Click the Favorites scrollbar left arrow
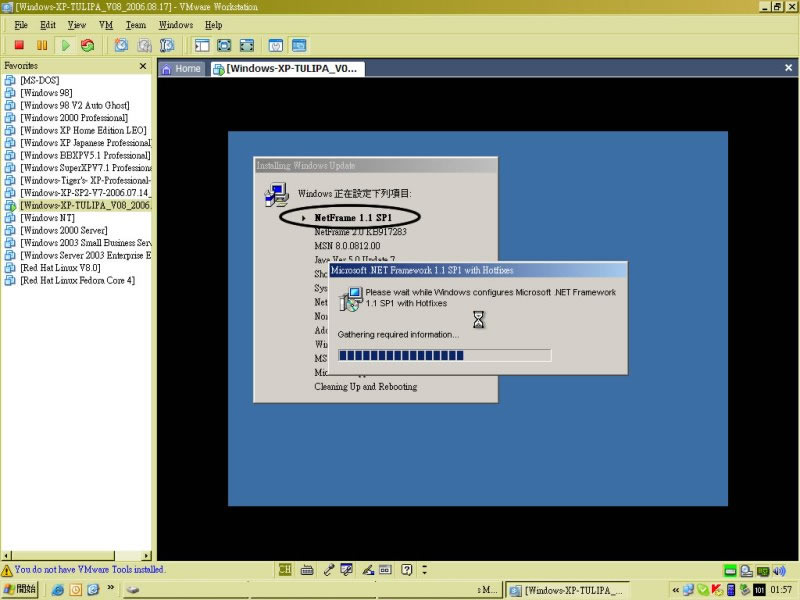The height and width of the screenshot is (600, 800). (7, 556)
